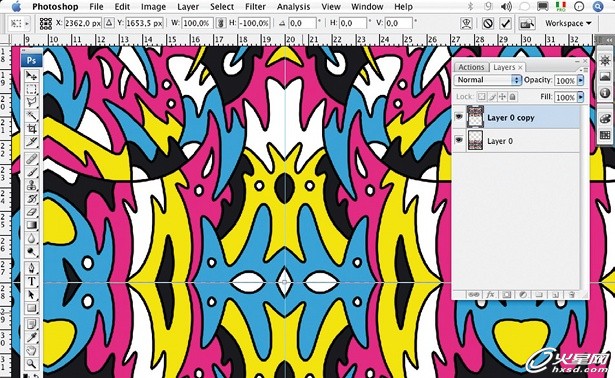Select the Clone Stamp tool

[x=31, y=185]
